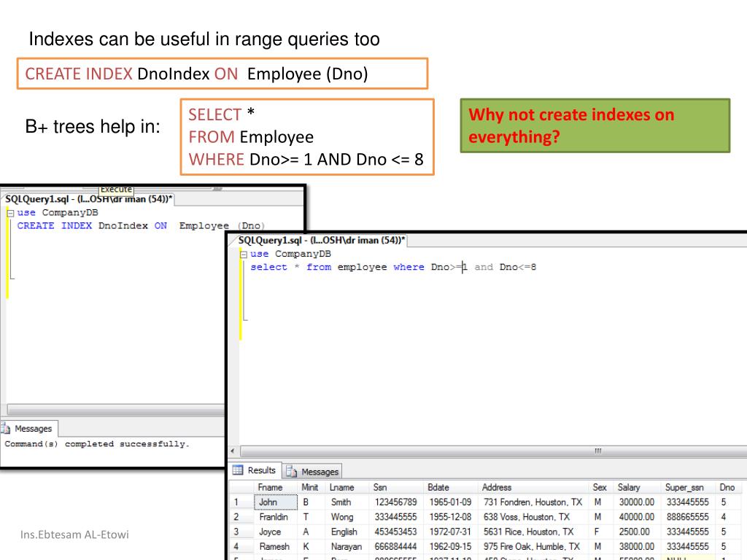Click the Minit cell "B" in John's row
747x560 pixels.
coord(311,502)
